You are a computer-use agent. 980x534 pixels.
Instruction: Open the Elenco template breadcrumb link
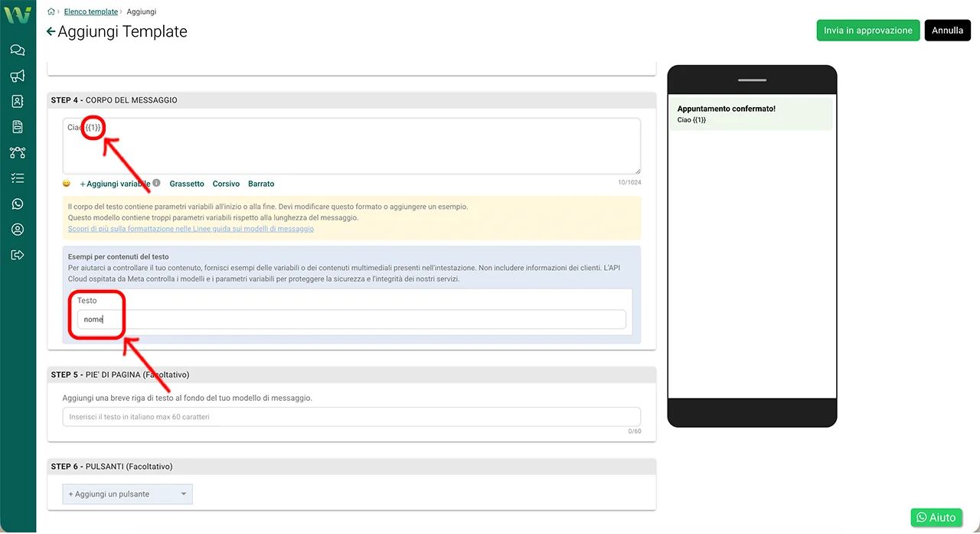pos(91,12)
